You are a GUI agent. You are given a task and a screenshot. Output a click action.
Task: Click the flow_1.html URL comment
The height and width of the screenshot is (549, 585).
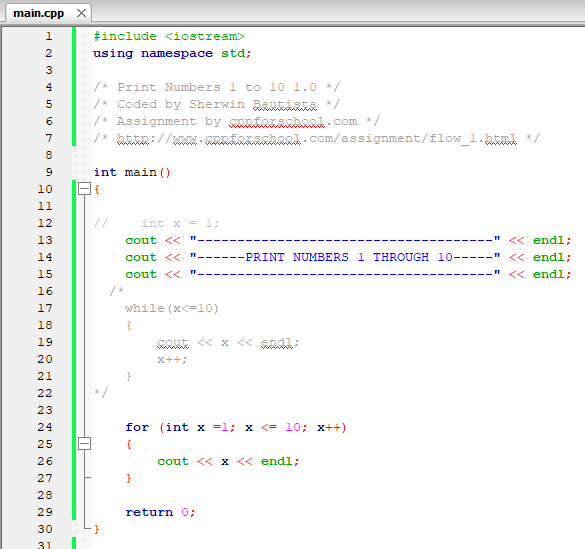316,138
